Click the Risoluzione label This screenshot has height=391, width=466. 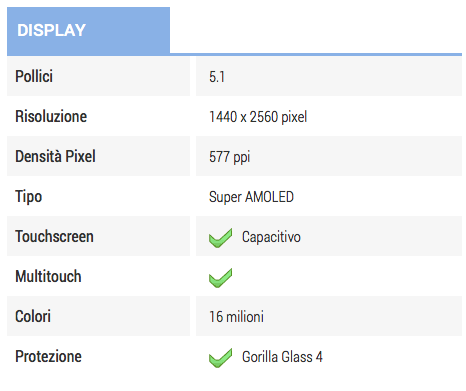coord(51,117)
